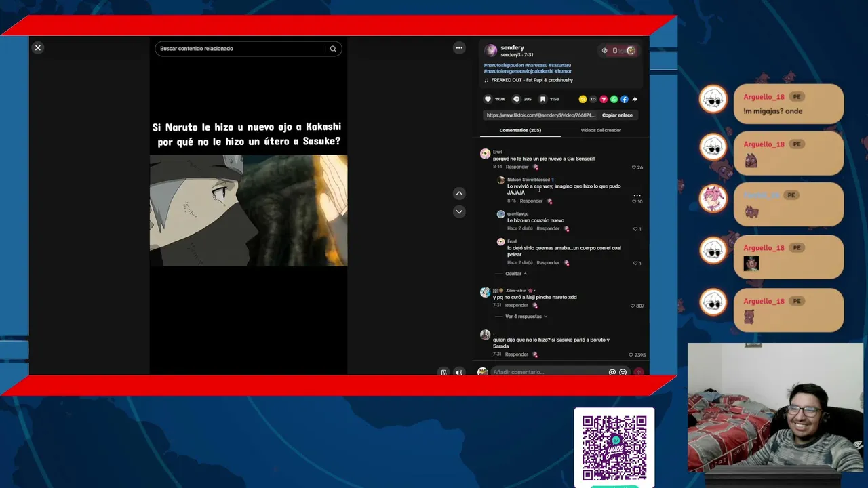Like Nelson Stormblessed's reply
The image size is (868, 488).
(x=634, y=201)
